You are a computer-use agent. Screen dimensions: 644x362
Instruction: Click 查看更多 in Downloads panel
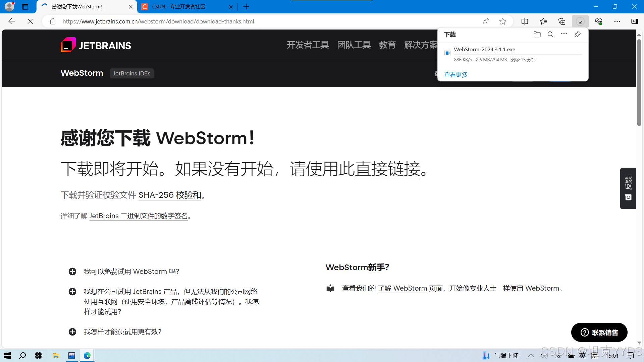pyautogui.click(x=456, y=74)
